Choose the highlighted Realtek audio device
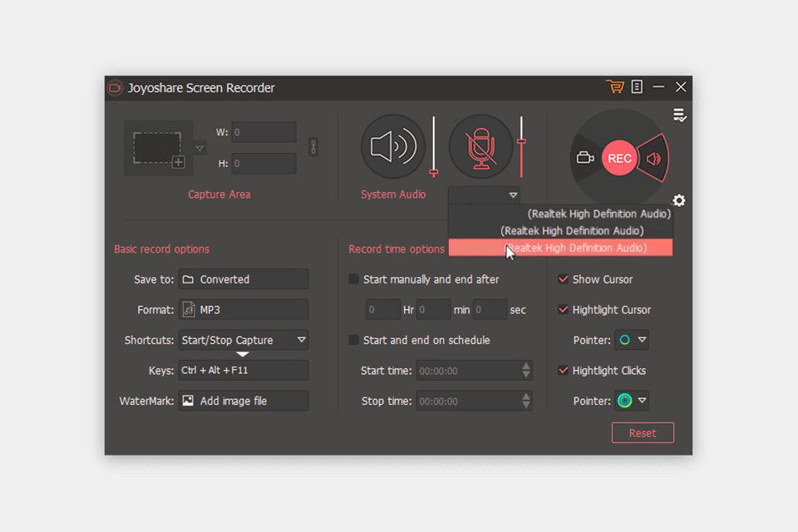The width and height of the screenshot is (798, 532). 570,248
